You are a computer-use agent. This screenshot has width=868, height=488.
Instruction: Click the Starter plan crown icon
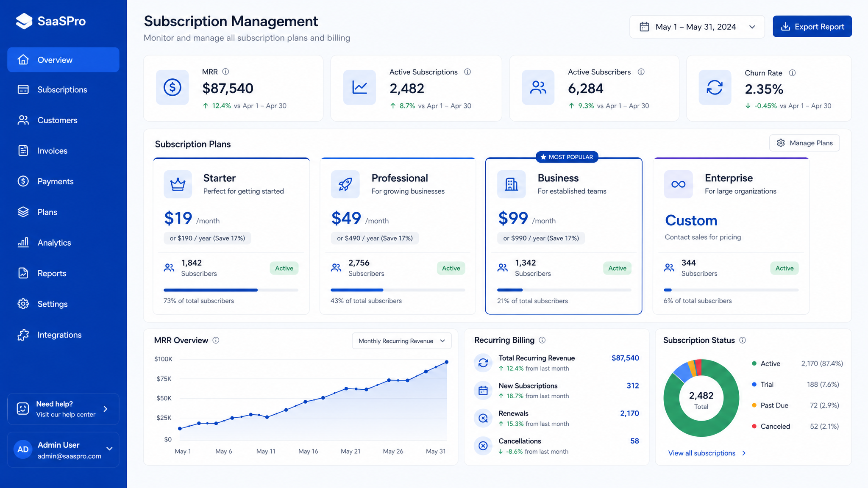coord(178,184)
